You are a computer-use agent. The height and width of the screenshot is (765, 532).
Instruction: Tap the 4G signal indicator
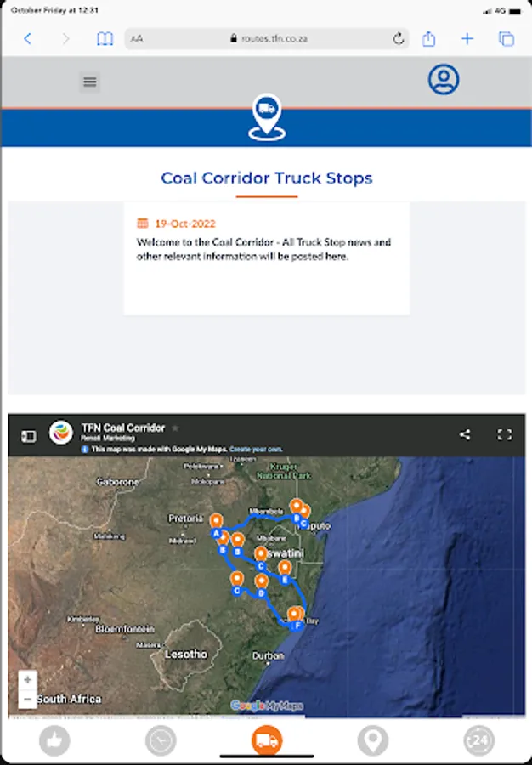point(500,11)
